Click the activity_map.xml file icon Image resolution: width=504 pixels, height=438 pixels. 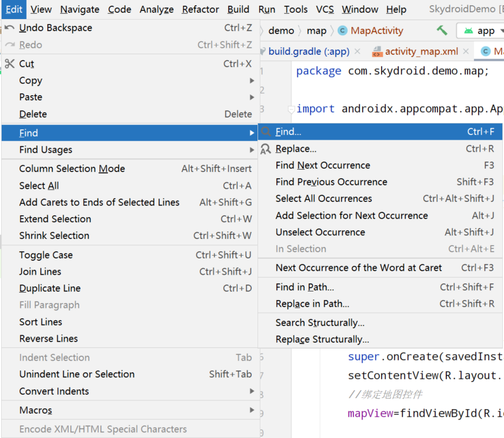pos(377,51)
